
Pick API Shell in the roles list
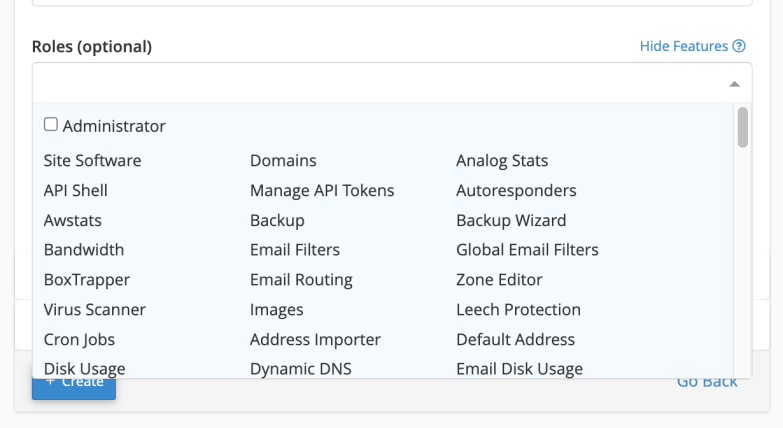pos(76,190)
